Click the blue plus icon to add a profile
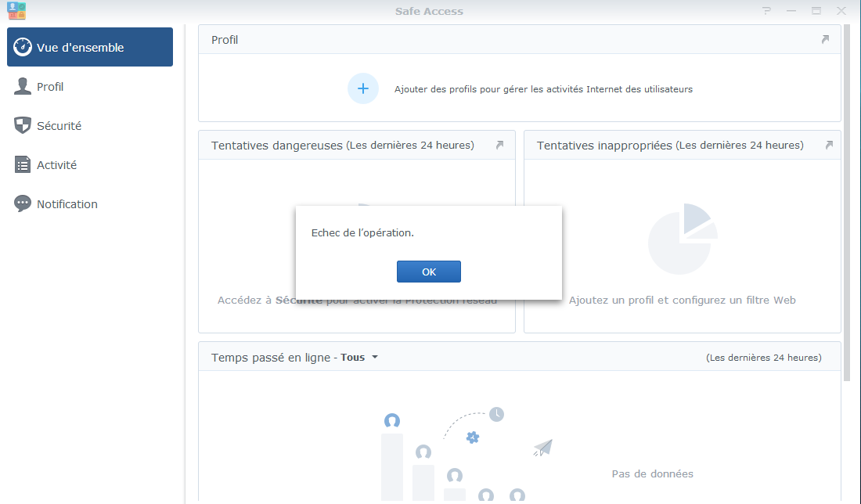The width and height of the screenshot is (861, 504). coord(363,88)
